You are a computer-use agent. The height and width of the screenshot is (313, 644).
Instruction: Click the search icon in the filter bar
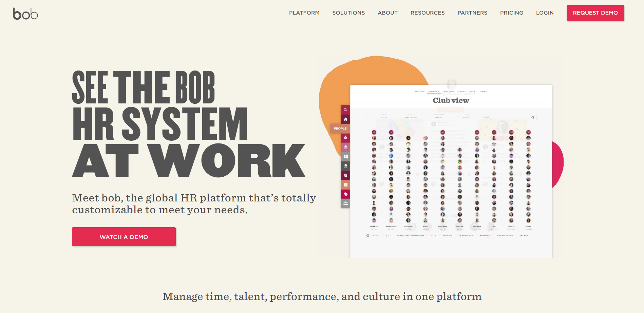[x=533, y=117]
